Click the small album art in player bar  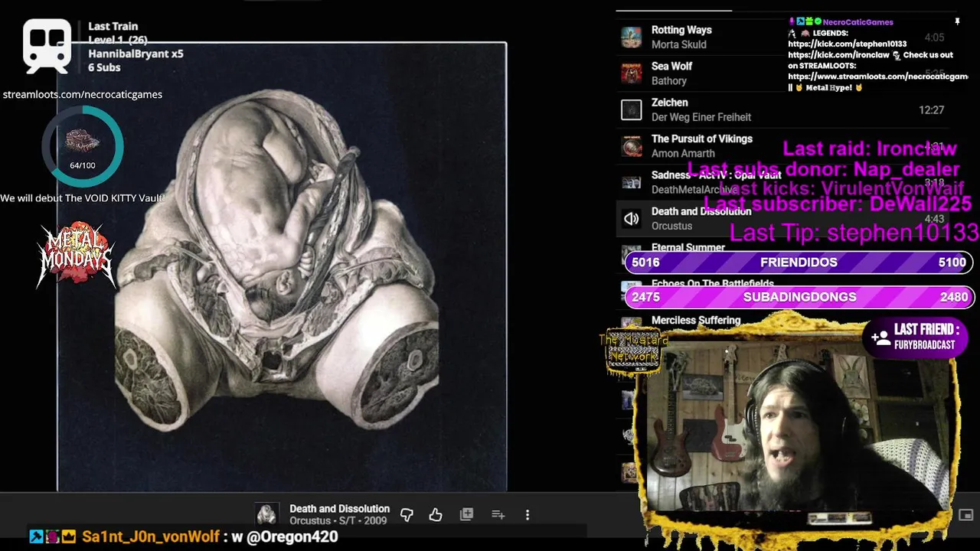(266, 514)
